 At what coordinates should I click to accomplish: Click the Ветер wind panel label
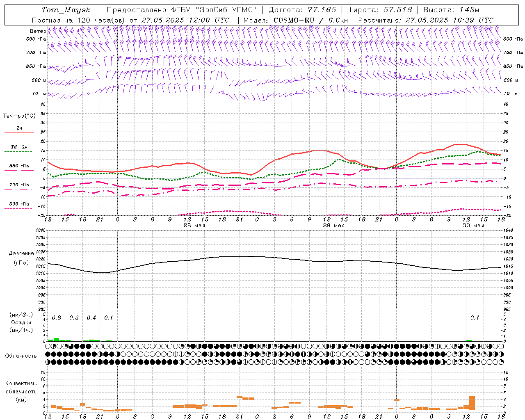click(x=38, y=31)
